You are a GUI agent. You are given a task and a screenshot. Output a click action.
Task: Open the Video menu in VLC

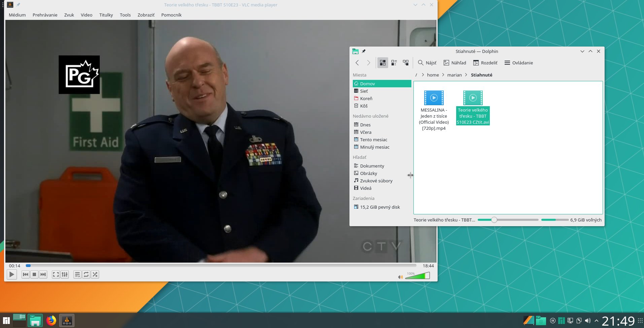87,15
